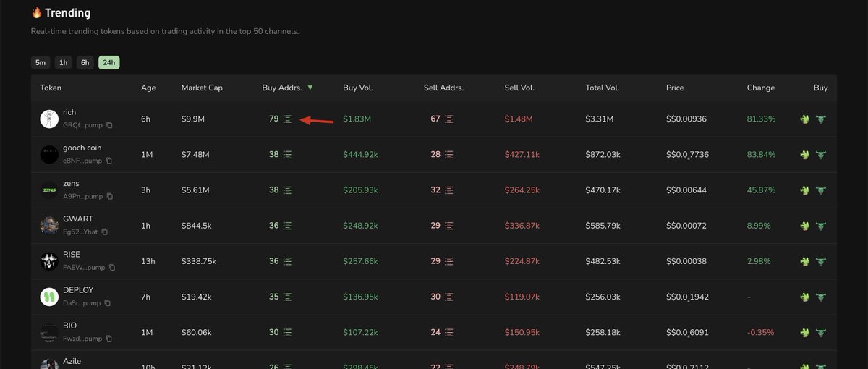Click first green buy icon for BIO

(805, 332)
